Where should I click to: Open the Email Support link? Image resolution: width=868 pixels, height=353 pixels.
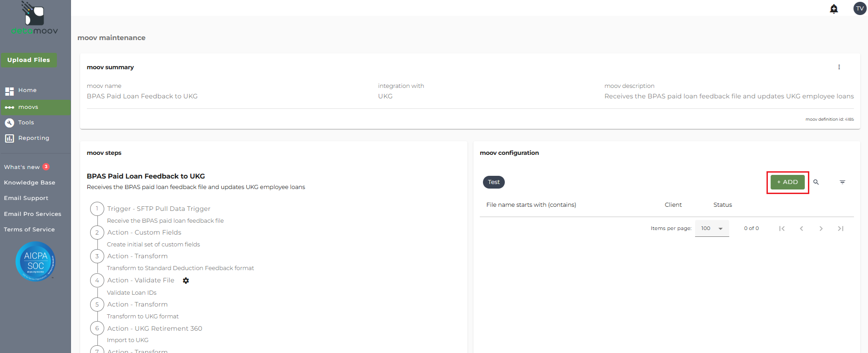(x=26, y=198)
